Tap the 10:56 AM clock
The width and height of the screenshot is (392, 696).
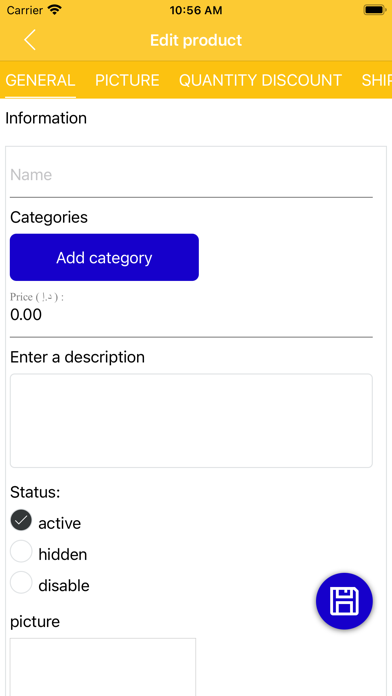[x=196, y=11]
